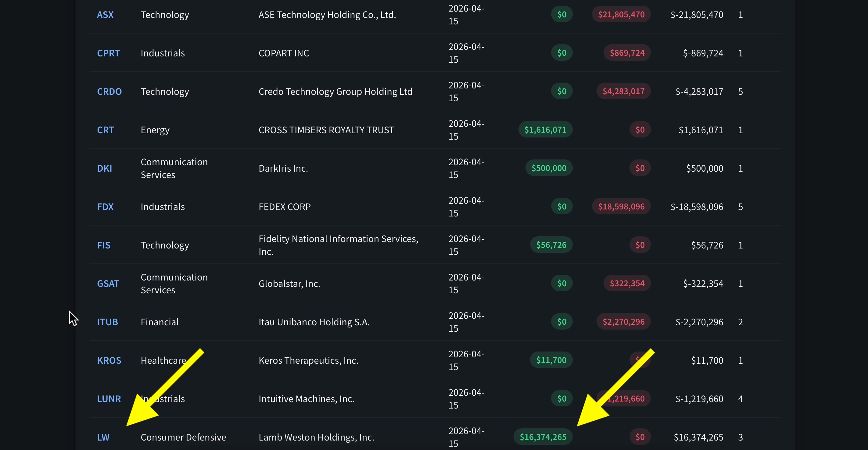Open the DKI ticker link

coord(104,168)
